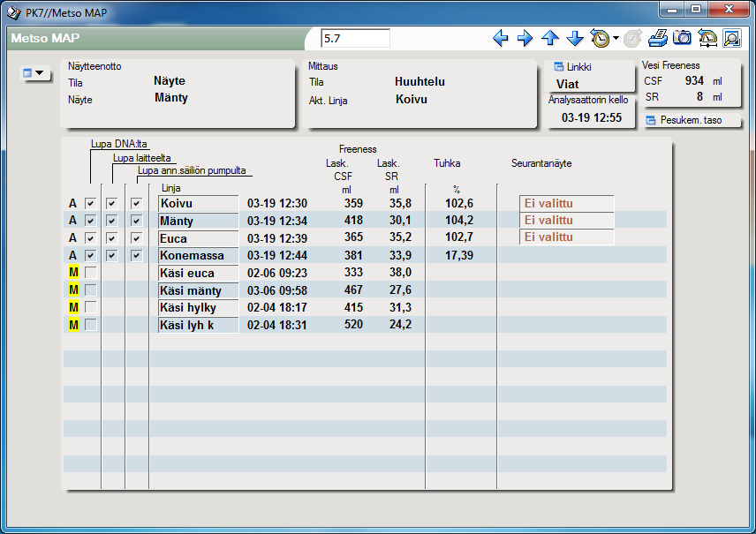
Task: Click the blue up arrow navigation icon
Action: 550,38
